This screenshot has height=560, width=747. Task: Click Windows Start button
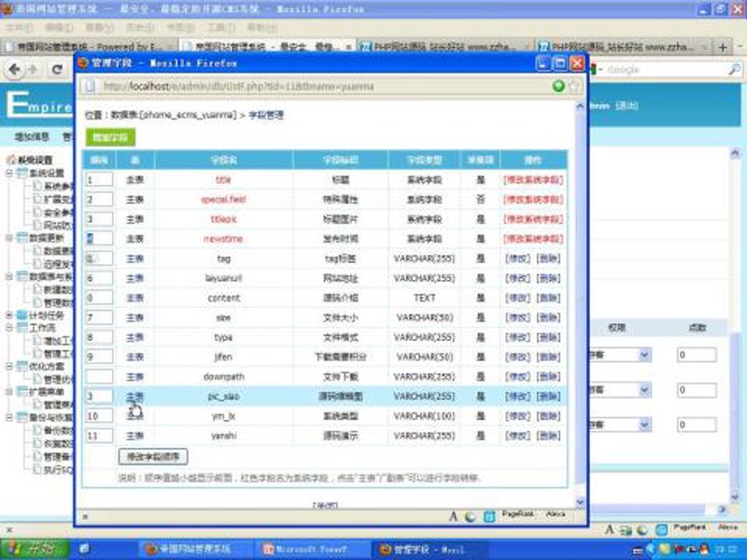pyautogui.click(x=35, y=549)
